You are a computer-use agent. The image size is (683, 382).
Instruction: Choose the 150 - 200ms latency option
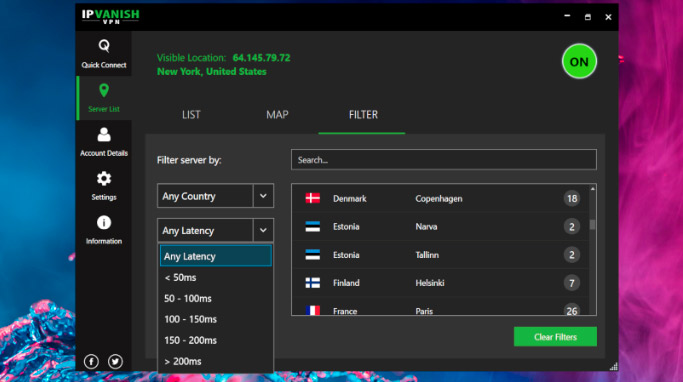tap(216, 340)
